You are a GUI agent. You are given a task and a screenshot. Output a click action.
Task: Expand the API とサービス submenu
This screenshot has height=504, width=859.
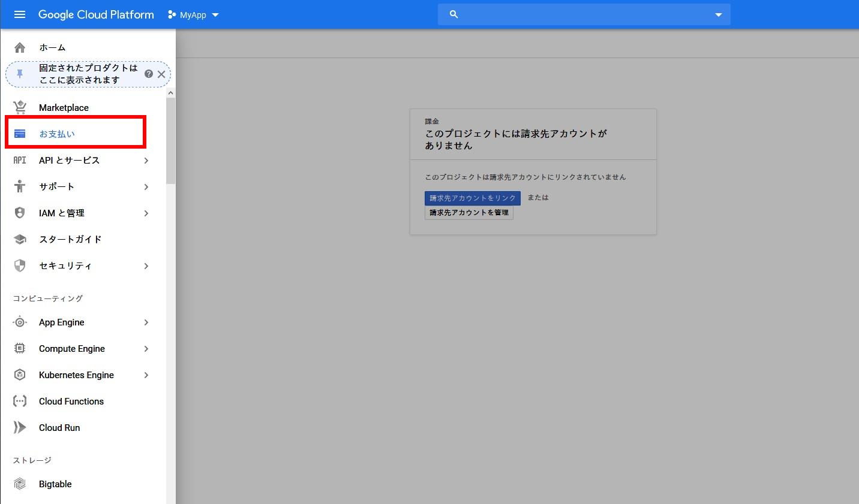coord(146,161)
